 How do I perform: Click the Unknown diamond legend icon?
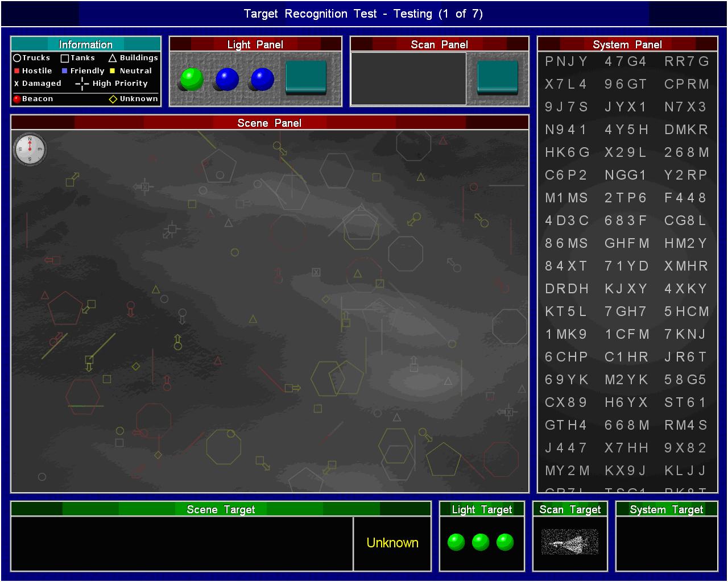point(113,99)
